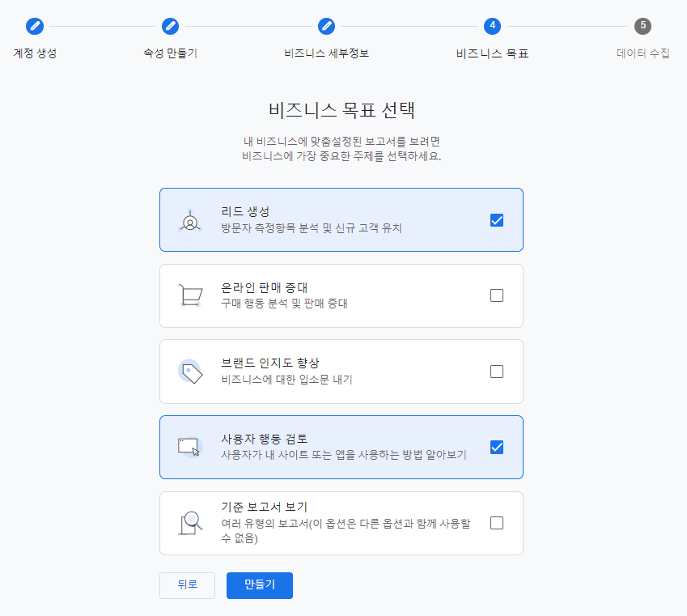The width and height of the screenshot is (687, 616).
Task: Click description 비즈니스에 대한 입소문 내기
Action: [x=286, y=380]
